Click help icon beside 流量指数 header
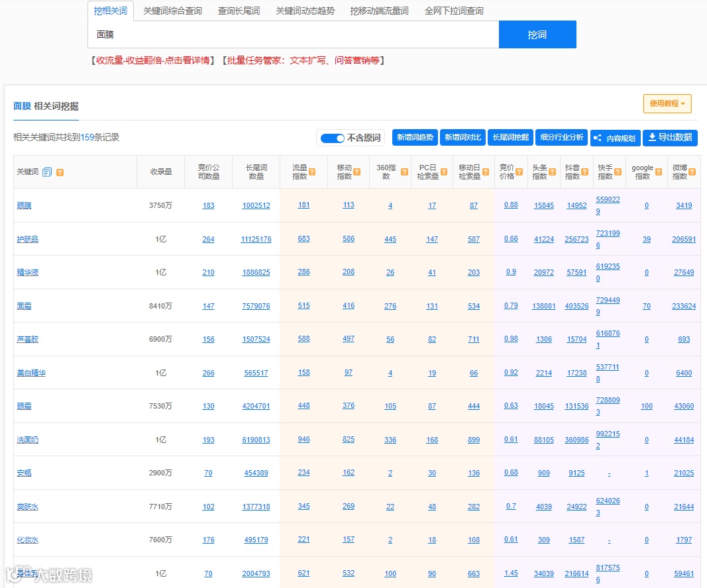 312,171
